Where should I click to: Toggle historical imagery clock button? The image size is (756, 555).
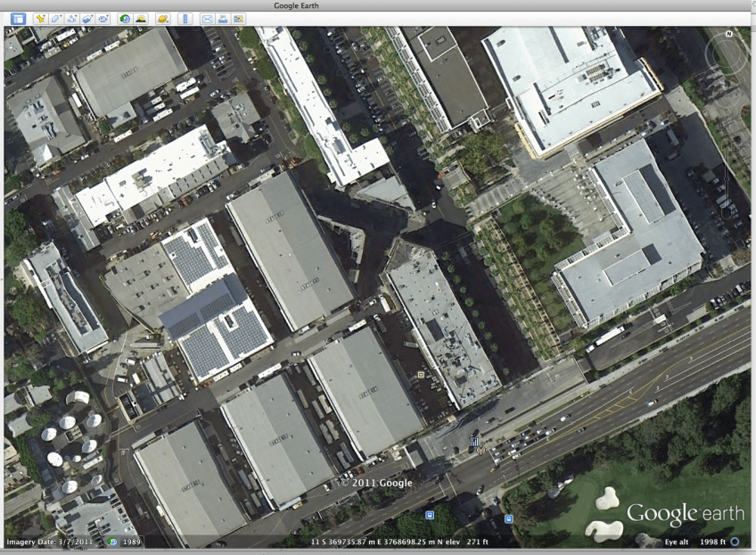[125, 19]
